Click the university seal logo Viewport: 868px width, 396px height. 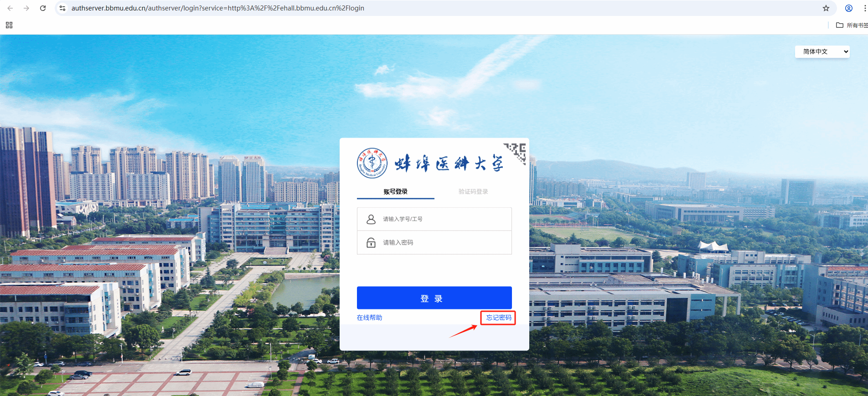(x=372, y=163)
